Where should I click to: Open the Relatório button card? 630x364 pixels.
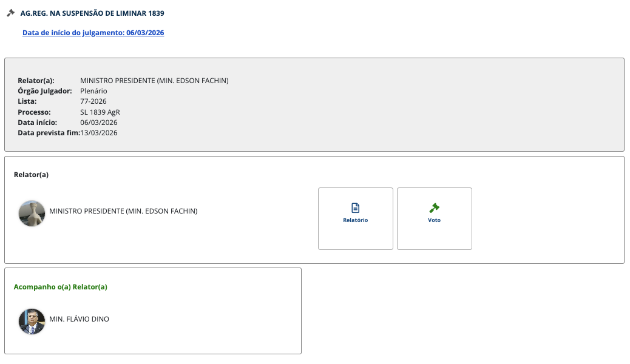[356, 218]
